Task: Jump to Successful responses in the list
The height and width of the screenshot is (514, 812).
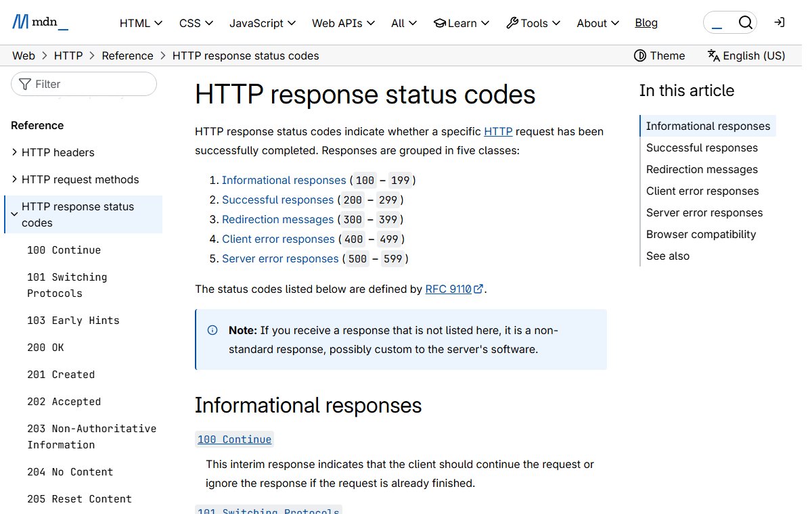Action: [x=277, y=200]
